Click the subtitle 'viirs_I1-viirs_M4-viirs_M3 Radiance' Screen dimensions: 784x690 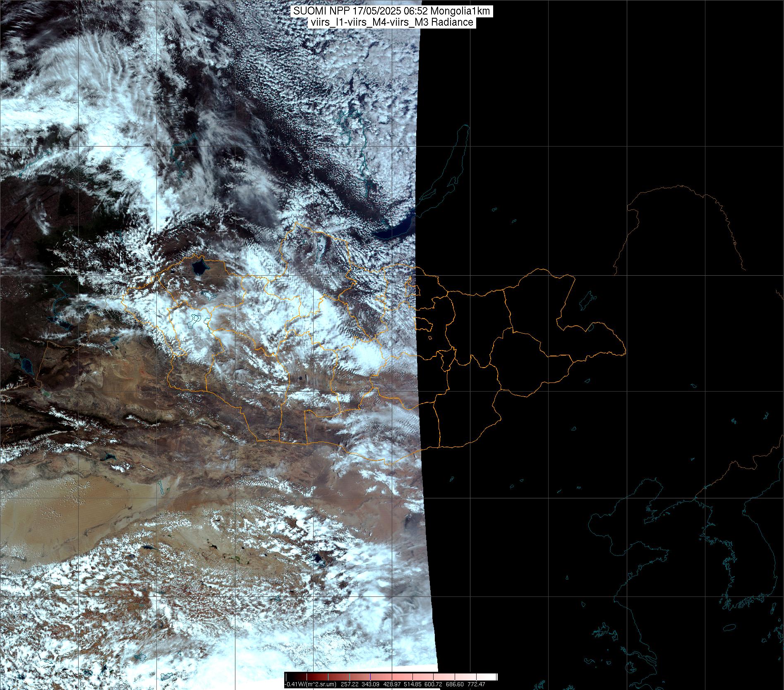[392, 22]
